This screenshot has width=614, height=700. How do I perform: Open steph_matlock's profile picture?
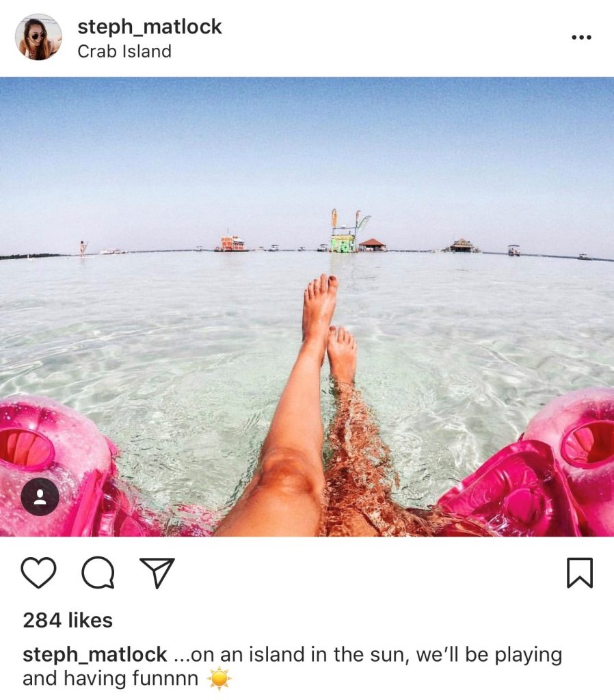pos(38,37)
